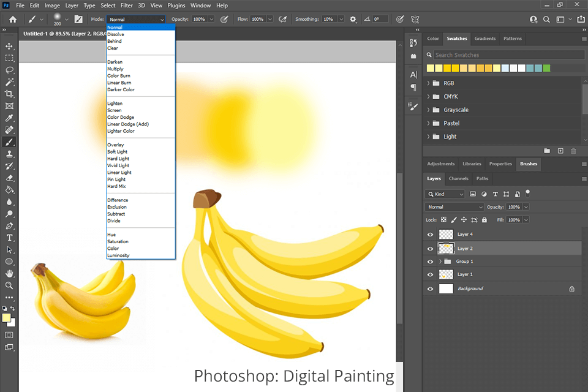The width and height of the screenshot is (588, 392).
Task: Expand the Light swatch folder
Action: tap(428, 137)
